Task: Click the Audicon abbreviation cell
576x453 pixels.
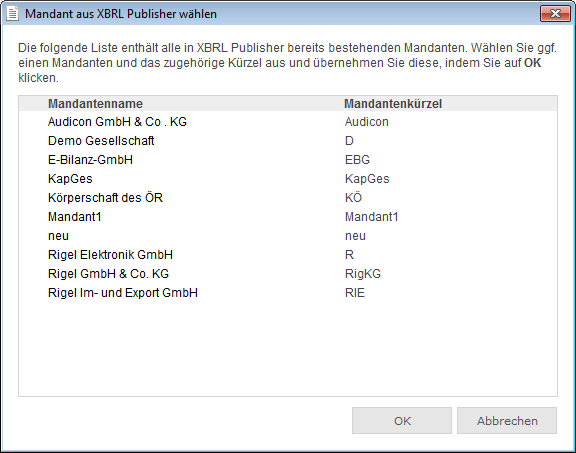Action: click(367, 122)
